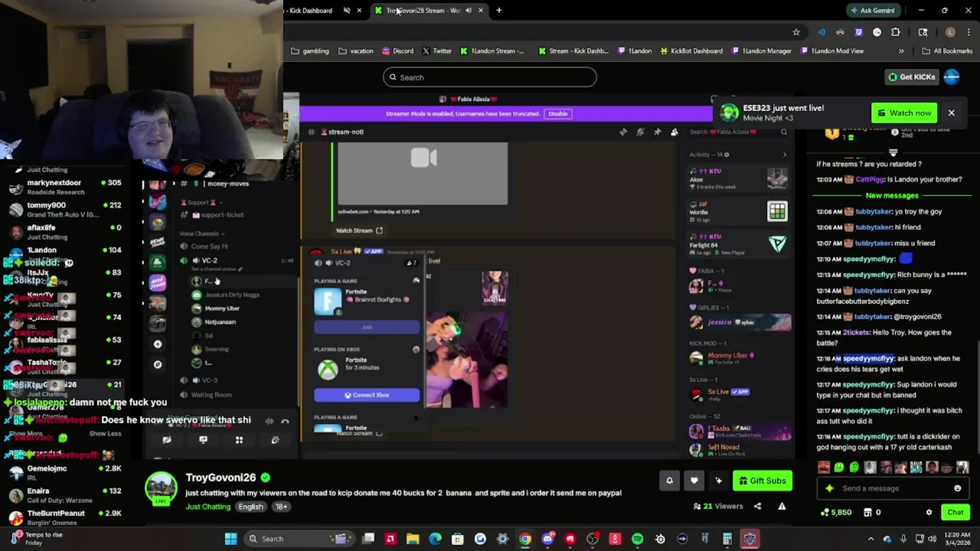The width and height of the screenshot is (980, 551).
Task: Open the Just Chatting category link
Action: pyautogui.click(x=207, y=507)
